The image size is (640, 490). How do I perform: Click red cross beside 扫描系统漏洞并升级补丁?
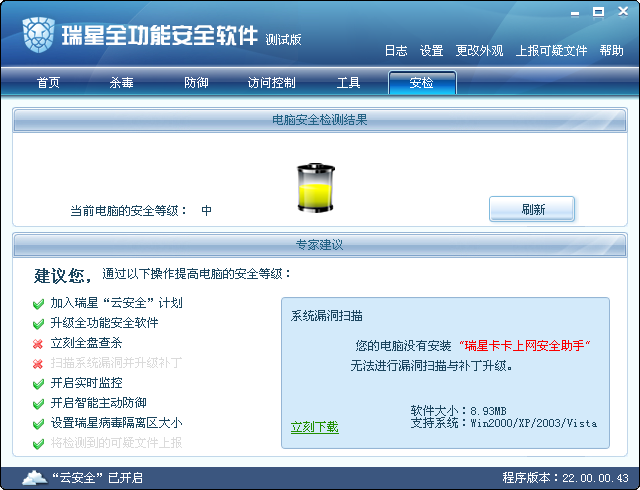38,363
